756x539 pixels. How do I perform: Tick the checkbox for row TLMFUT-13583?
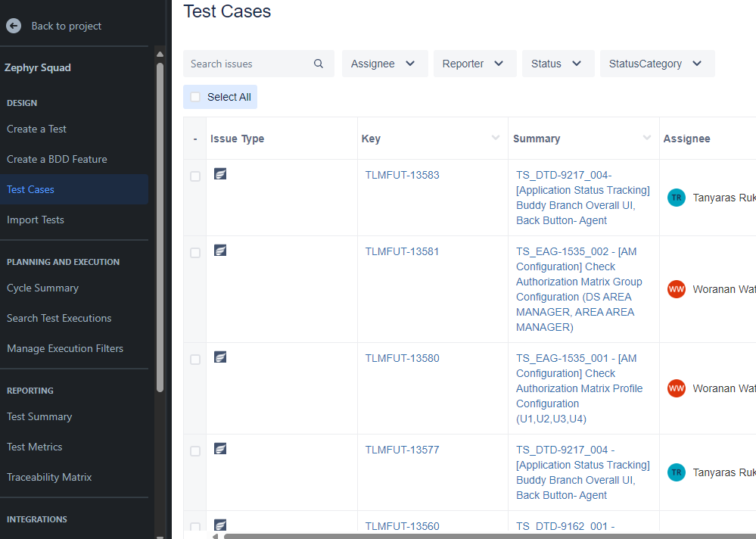(195, 176)
